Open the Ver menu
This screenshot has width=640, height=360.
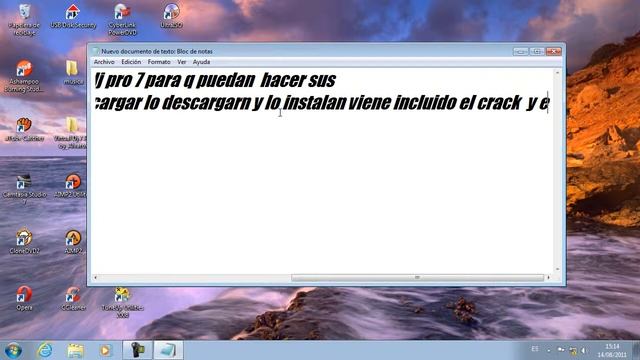tap(182, 62)
